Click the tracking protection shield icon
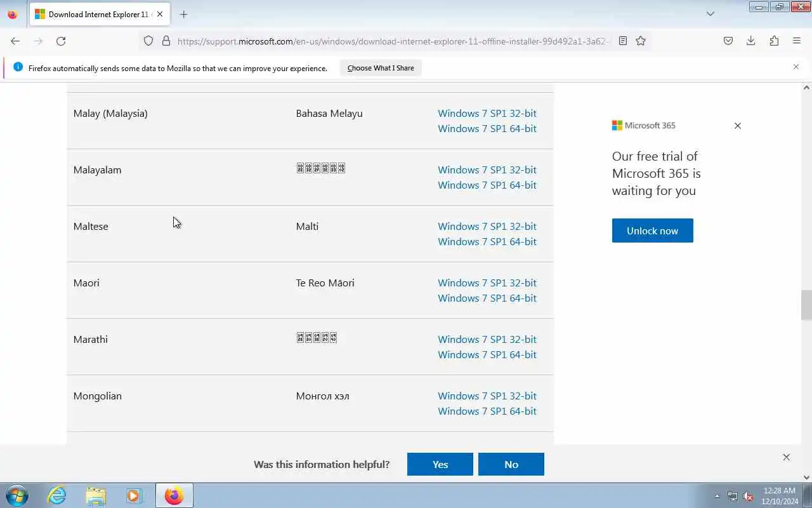 pyautogui.click(x=148, y=41)
